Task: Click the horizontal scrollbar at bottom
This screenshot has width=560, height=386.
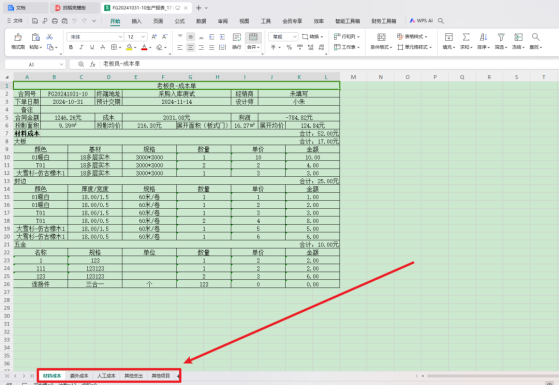Action: pos(492,376)
